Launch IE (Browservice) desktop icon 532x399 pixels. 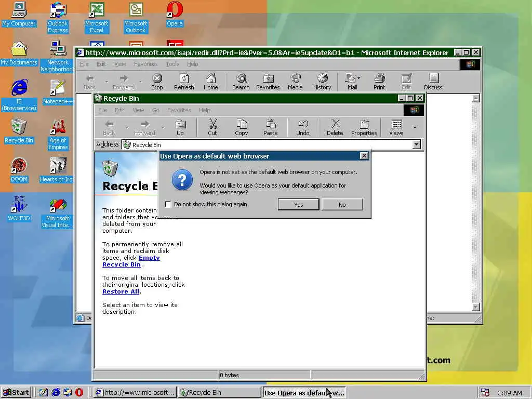(19, 96)
